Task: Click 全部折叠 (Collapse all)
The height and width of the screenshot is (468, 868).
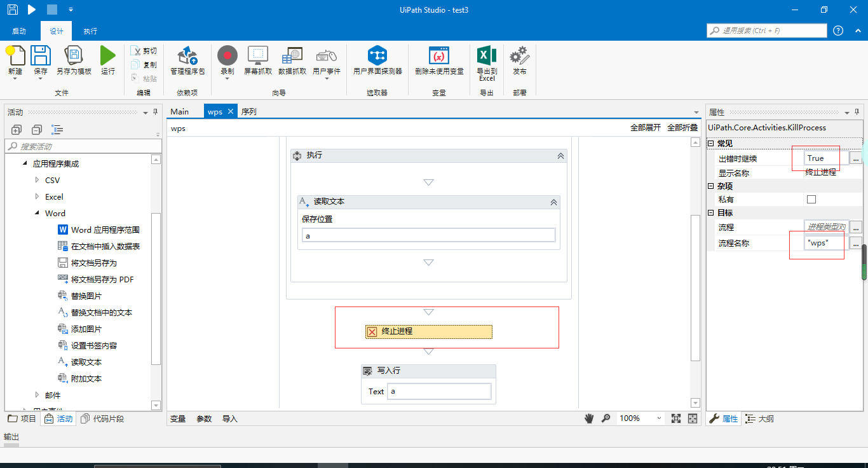Action: (682, 128)
